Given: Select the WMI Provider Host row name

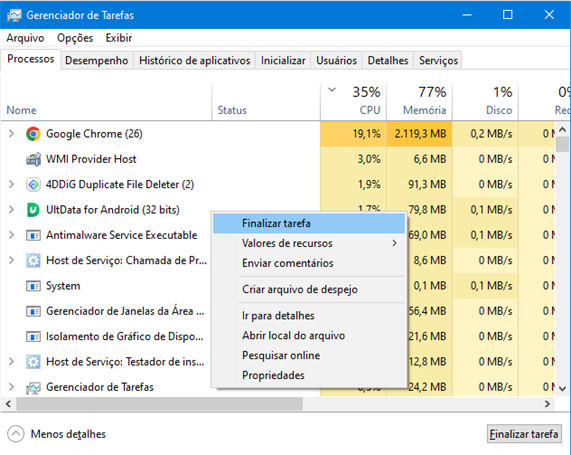Looking at the screenshot, I should pyautogui.click(x=91, y=159).
